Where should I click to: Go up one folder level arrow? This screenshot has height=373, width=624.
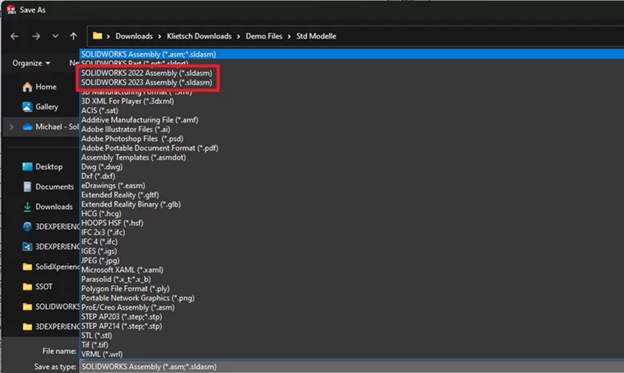tap(73, 36)
